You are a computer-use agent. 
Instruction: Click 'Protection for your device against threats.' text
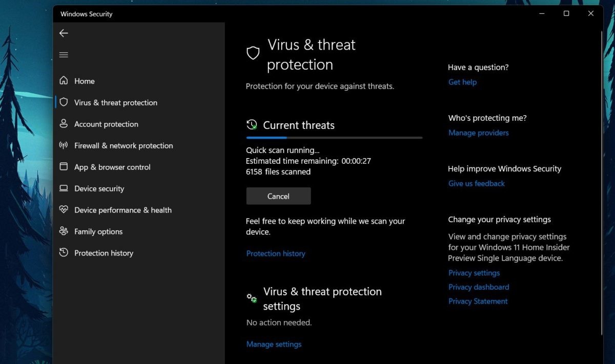point(320,86)
